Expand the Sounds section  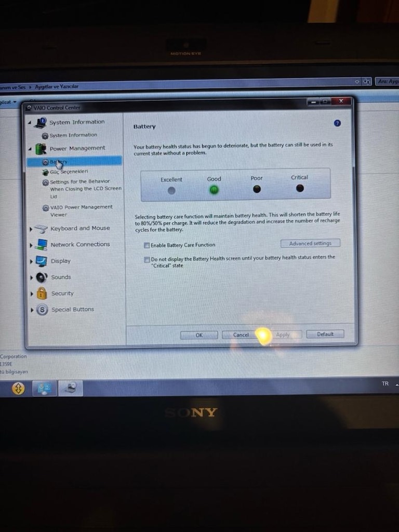pyautogui.click(x=32, y=277)
